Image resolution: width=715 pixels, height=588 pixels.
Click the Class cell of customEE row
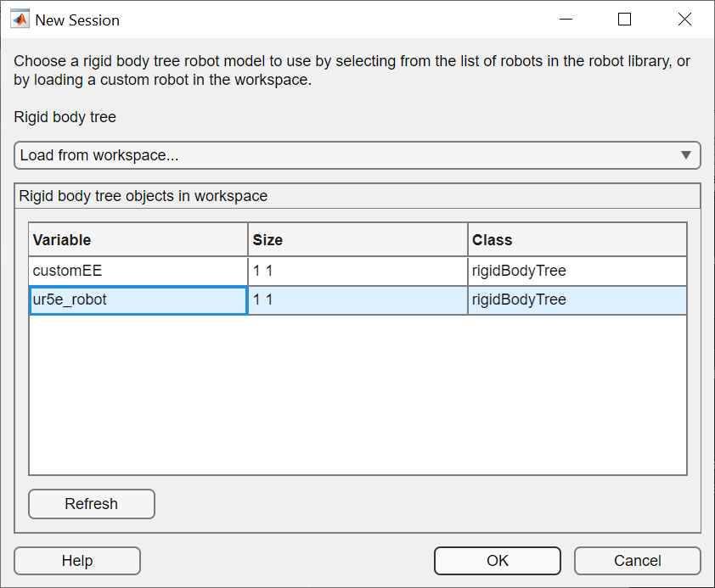577,272
